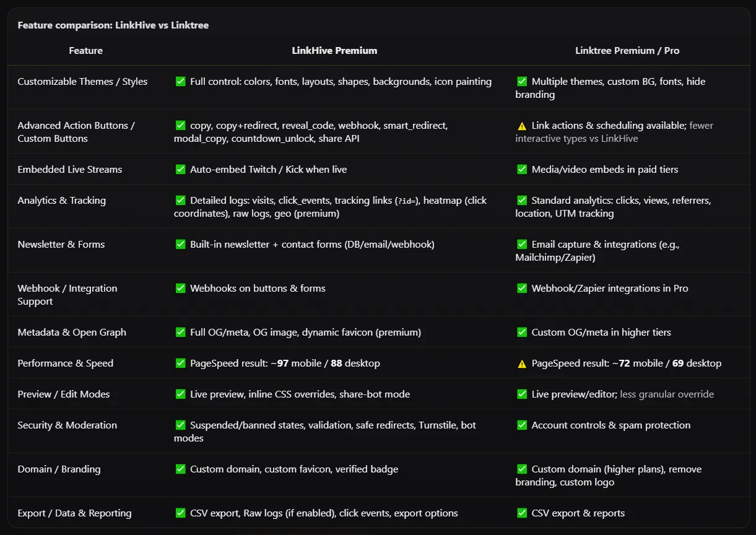
Task: Select the green check beside Linktree's CSV export
Action: (521, 513)
